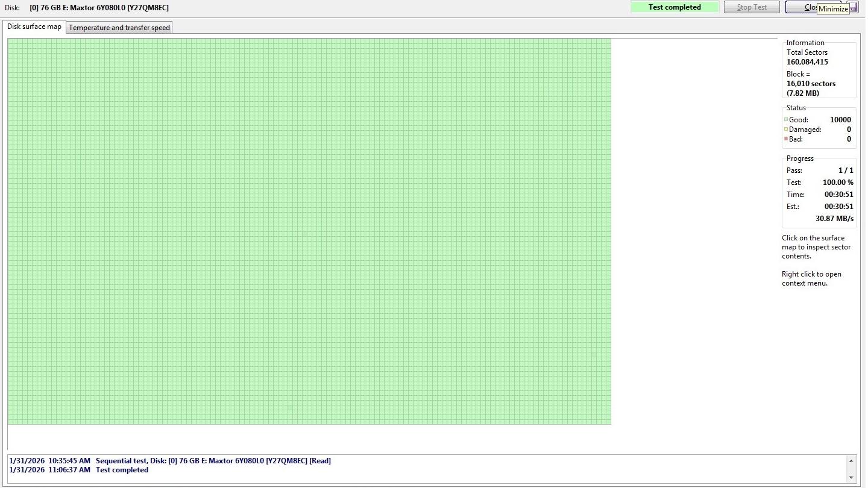Click the Test completed status indicator
Viewport: 868px width, 488px height.
675,7
